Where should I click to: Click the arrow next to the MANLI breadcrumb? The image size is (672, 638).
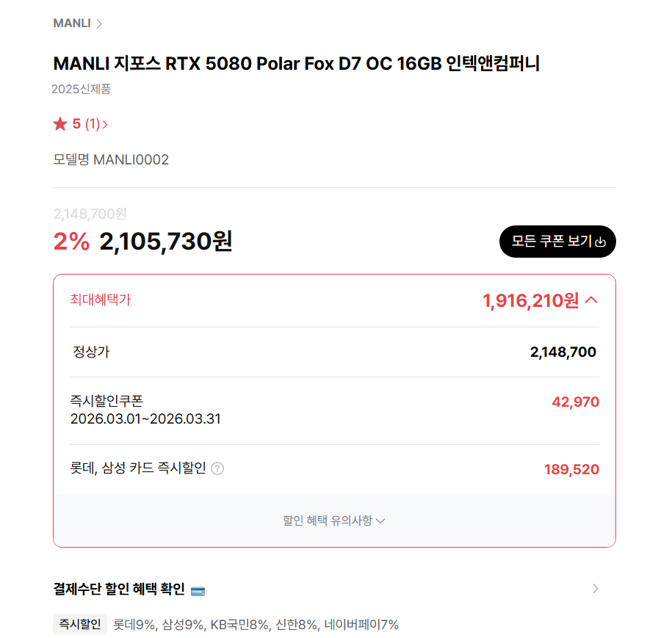[99, 23]
